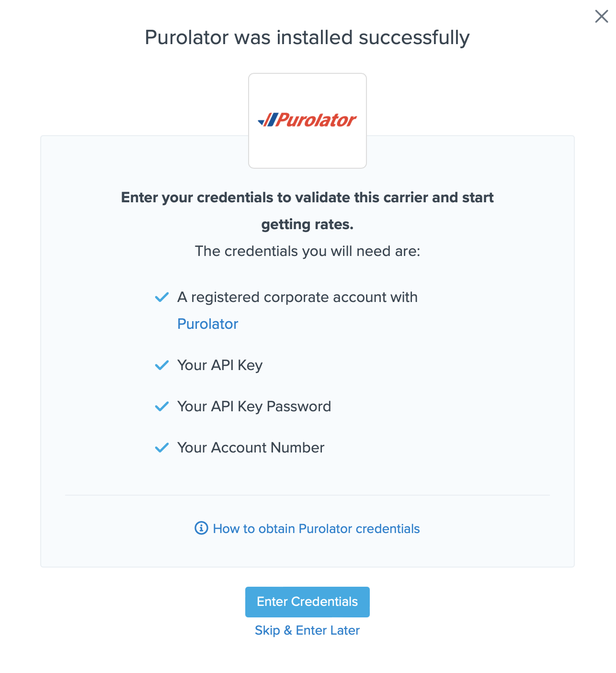The height and width of the screenshot is (673, 616).
Task: Click the info icon beside credentials help
Action: (201, 528)
